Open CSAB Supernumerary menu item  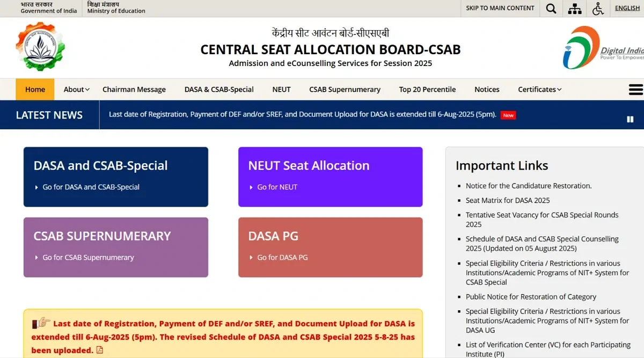coord(345,90)
